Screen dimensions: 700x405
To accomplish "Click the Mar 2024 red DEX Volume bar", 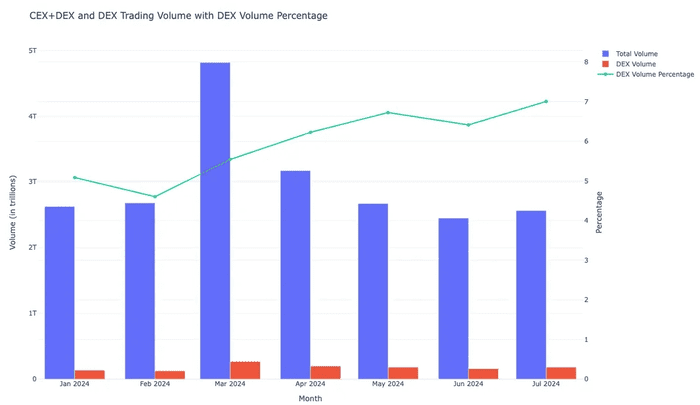I will coord(245,370).
